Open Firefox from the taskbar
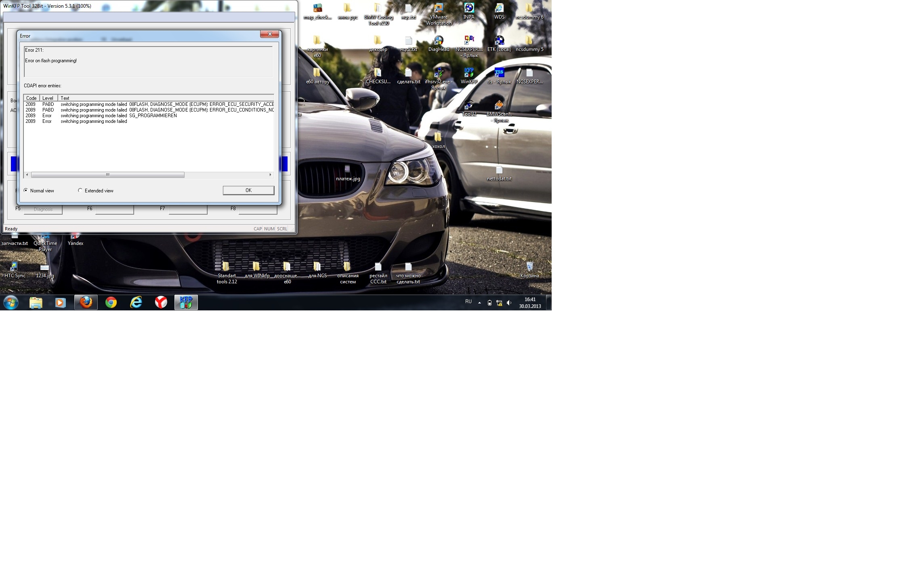 86,302
